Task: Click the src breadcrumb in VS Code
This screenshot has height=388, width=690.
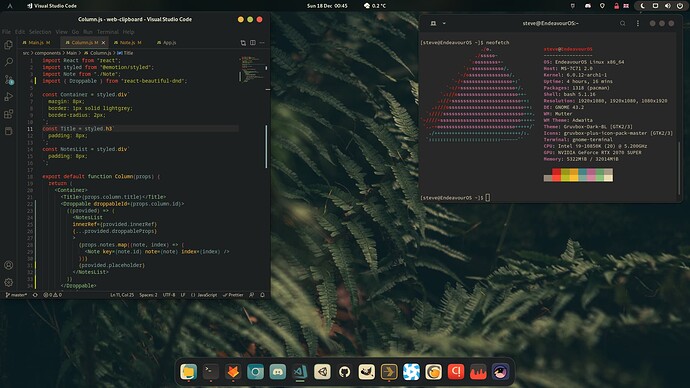Action: pos(26,53)
